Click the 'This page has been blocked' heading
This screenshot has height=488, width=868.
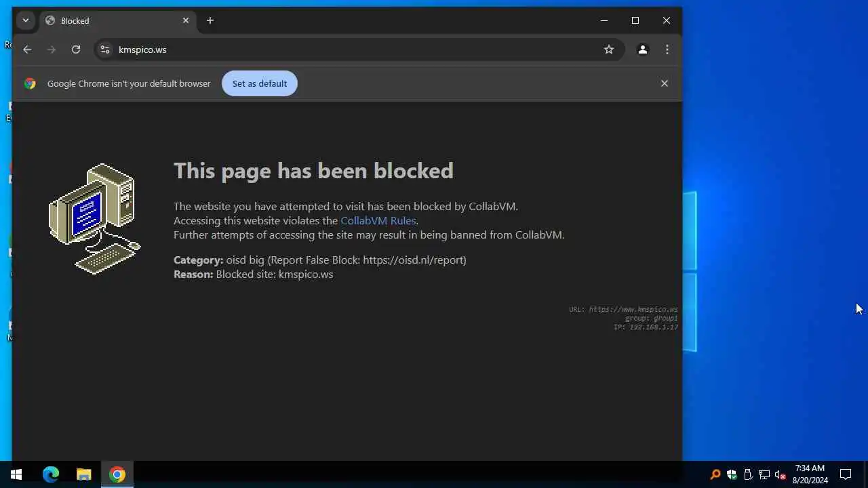(313, 171)
